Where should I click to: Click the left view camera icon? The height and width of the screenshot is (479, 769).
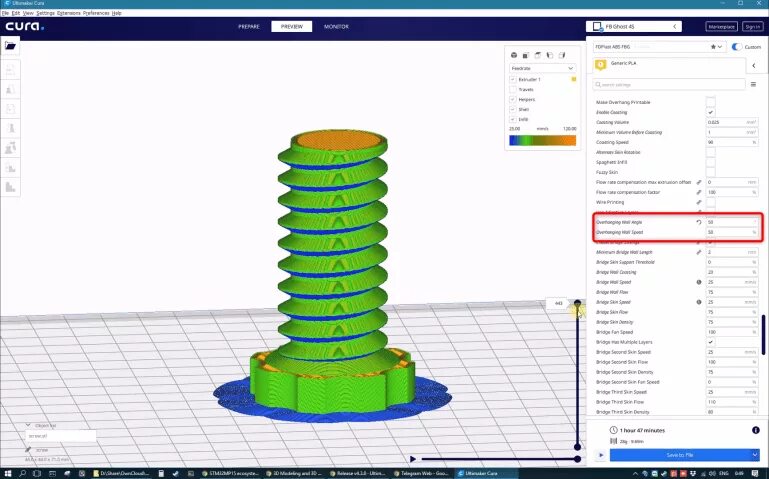pos(550,55)
